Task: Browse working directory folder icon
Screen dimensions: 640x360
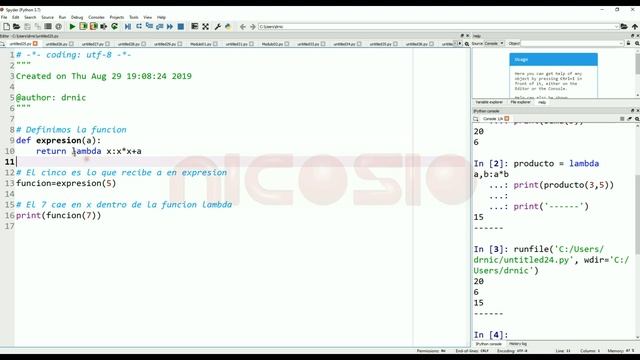Action: (624, 27)
